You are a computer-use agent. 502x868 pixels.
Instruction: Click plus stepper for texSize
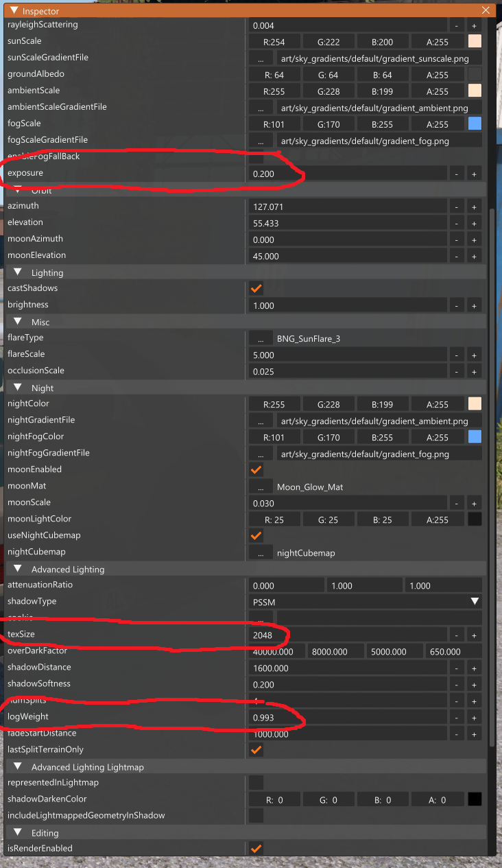(x=474, y=635)
